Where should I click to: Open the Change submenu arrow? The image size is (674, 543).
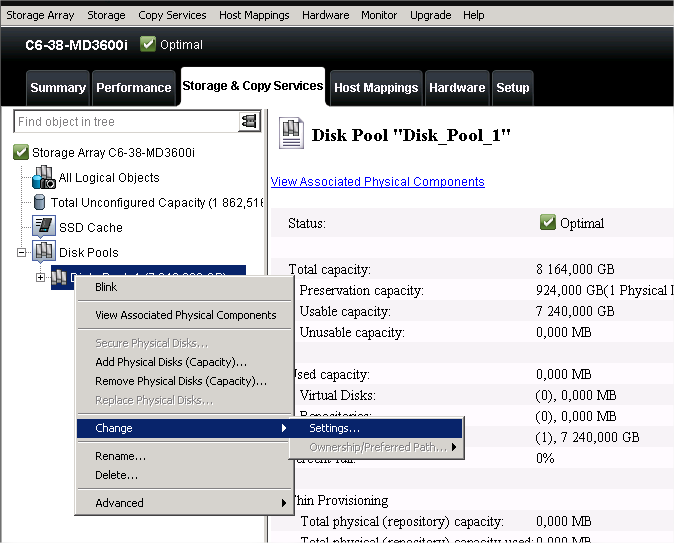pos(284,428)
